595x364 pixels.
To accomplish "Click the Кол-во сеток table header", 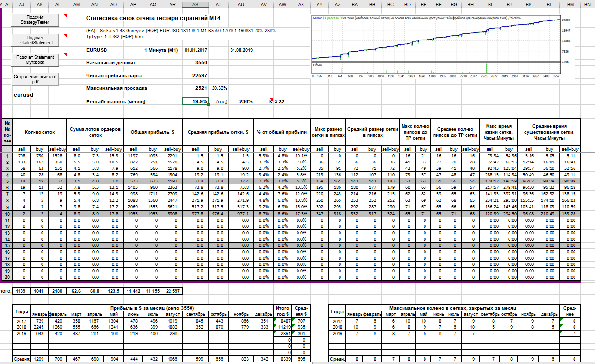I will pyautogui.click(x=40, y=132).
